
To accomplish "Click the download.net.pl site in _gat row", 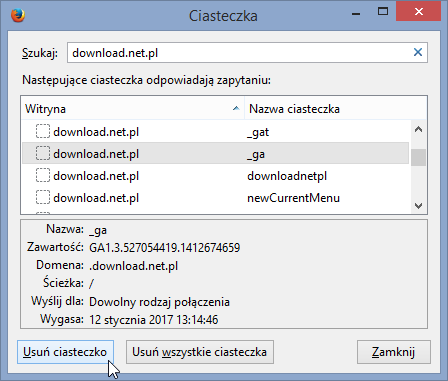I will [96, 132].
